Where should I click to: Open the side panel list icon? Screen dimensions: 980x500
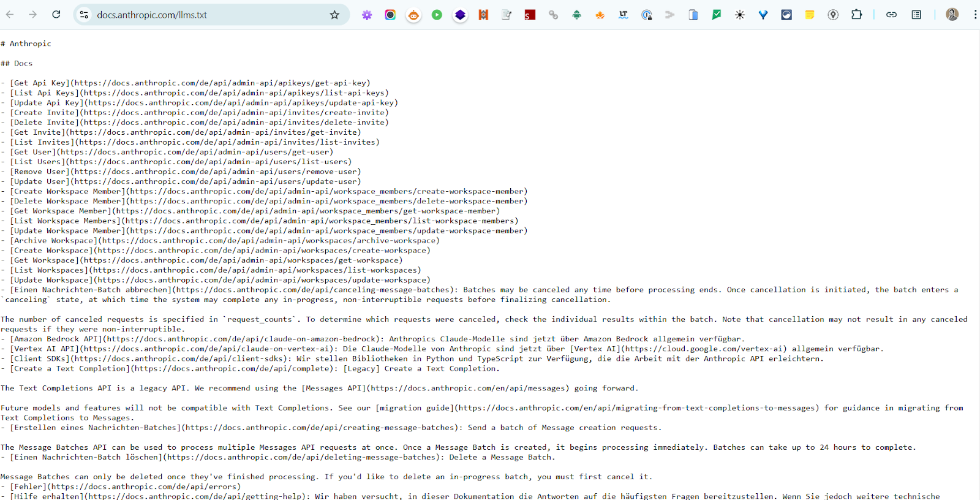(x=916, y=15)
